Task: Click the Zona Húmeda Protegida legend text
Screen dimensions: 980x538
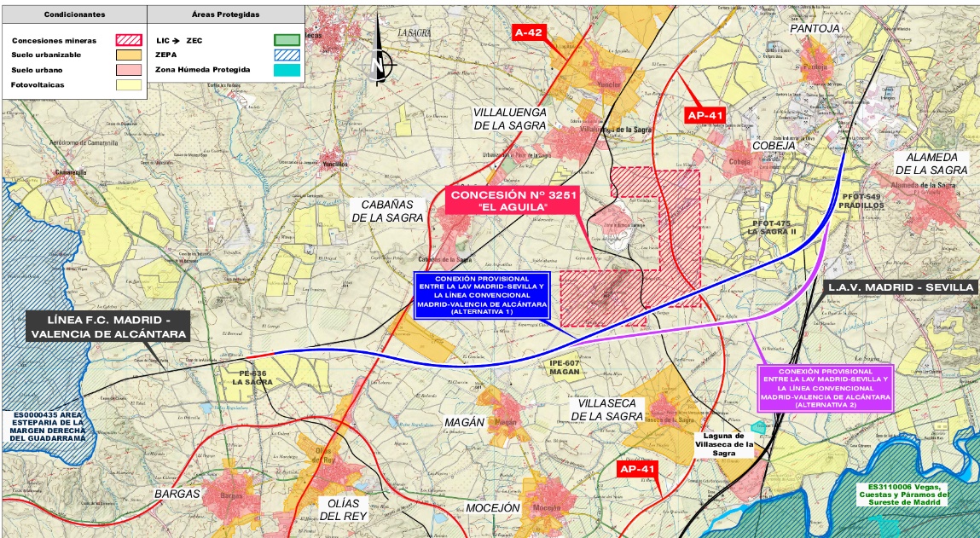Action: pyautogui.click(x=203, y=70)
